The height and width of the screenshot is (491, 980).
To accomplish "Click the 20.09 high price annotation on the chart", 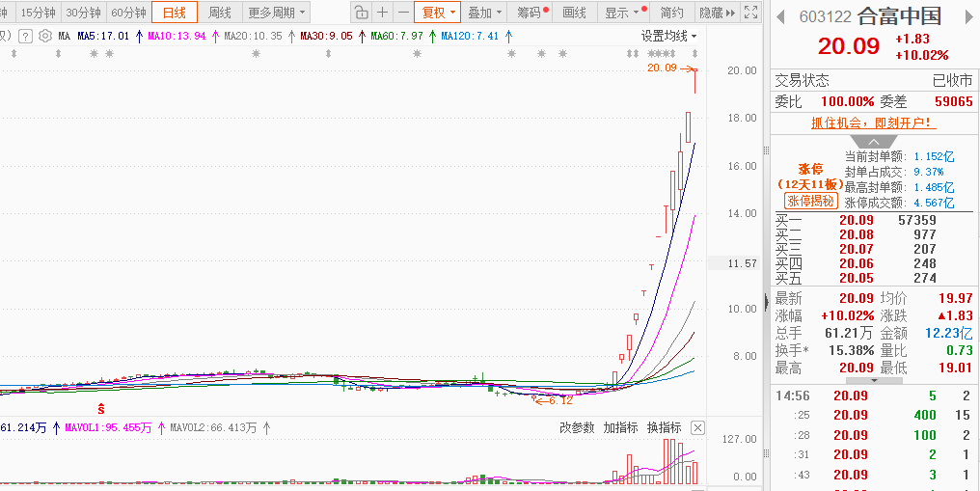I will click(x=662, y=68).
